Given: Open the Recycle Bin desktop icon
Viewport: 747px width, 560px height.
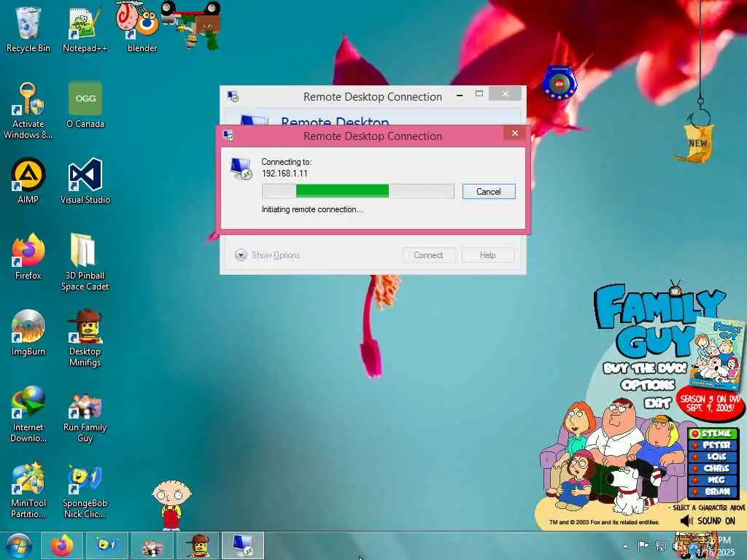Looking at the screenshot, I should 28,28.
